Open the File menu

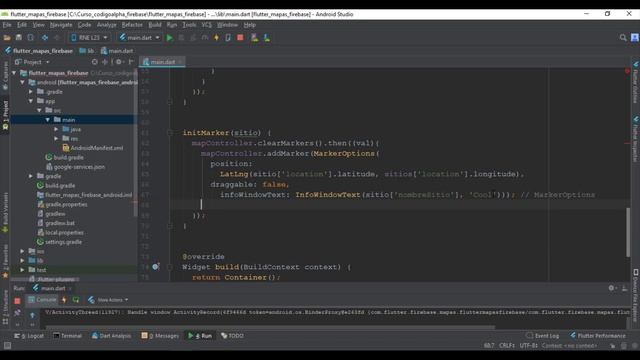click(7, 25)
